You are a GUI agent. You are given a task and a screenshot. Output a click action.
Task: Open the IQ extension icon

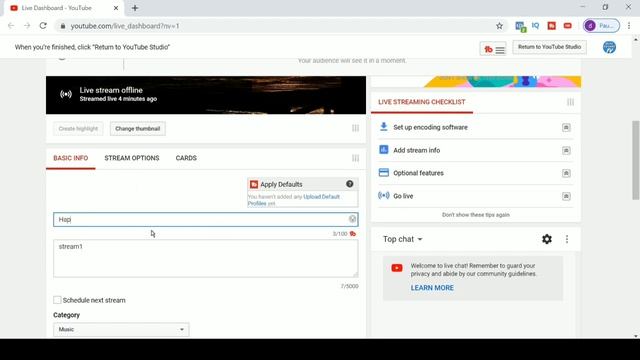tap(536, 26)
